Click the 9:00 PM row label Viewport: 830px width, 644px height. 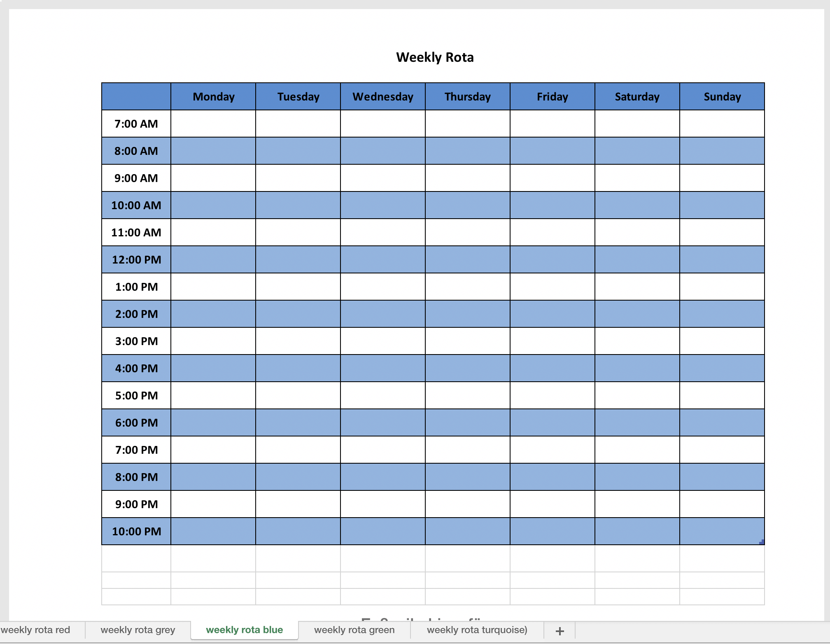136,504
